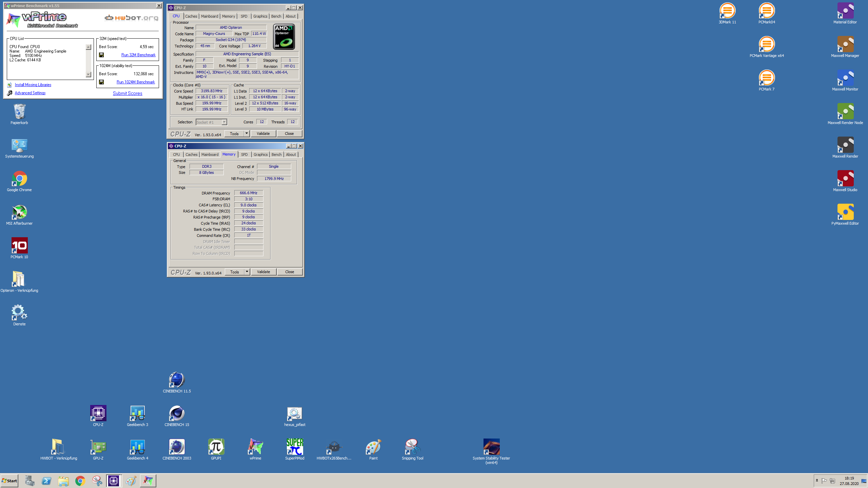868x488 pixels.
Task: Show hidden system tray icons
Action: point(817,481)
